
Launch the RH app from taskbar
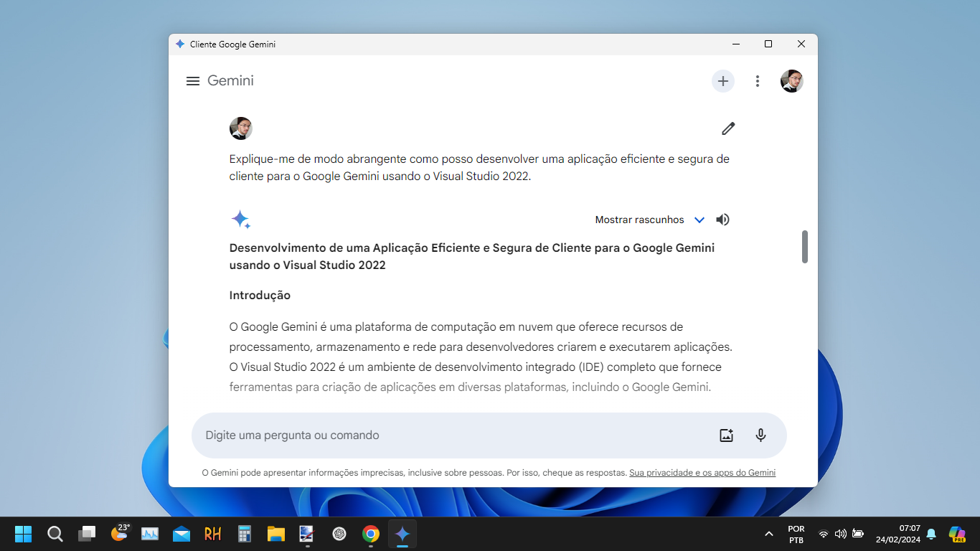(x=213, y=534)
